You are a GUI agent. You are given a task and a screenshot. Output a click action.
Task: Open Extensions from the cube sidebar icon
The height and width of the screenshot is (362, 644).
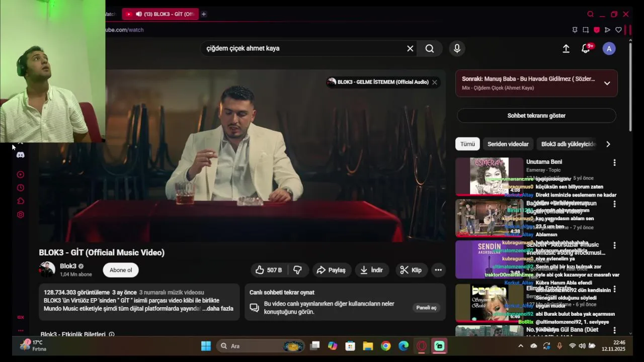click(x=20, y=201)
